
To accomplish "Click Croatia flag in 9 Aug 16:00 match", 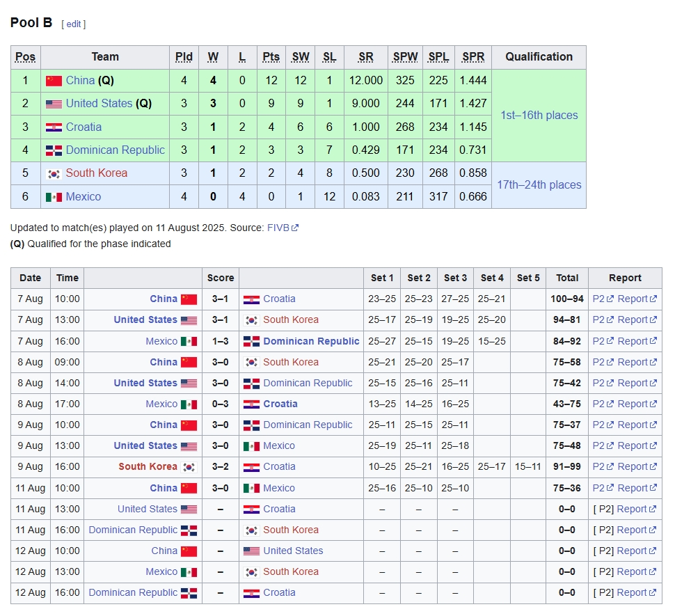I will pyautogui.click(x=251, y=467).
